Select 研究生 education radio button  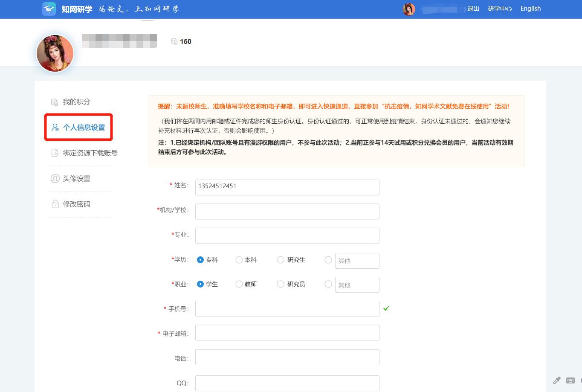281,260
